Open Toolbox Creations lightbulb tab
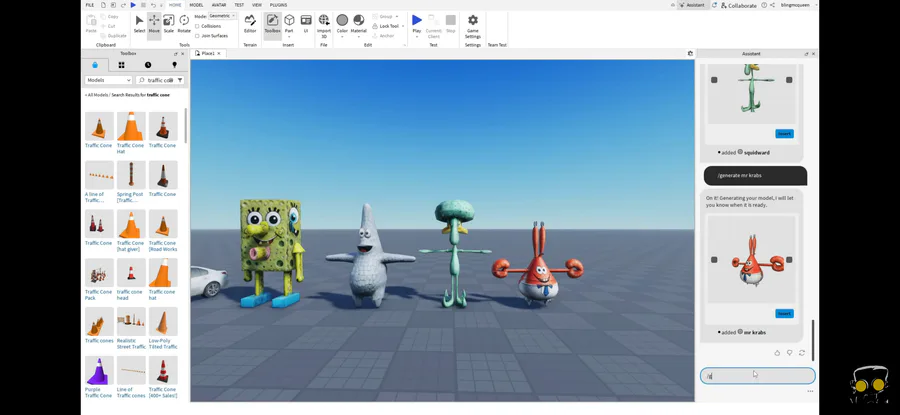 (174, 65)
